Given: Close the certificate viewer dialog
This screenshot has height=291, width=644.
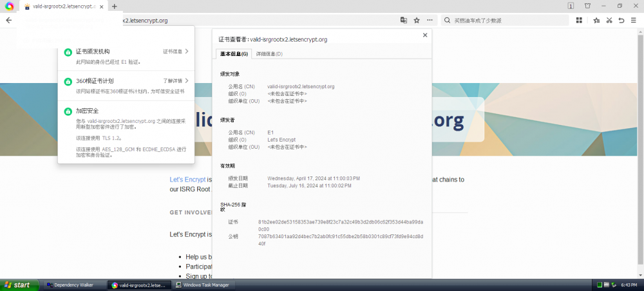Looking at the screenshot, I should point(424,35).
